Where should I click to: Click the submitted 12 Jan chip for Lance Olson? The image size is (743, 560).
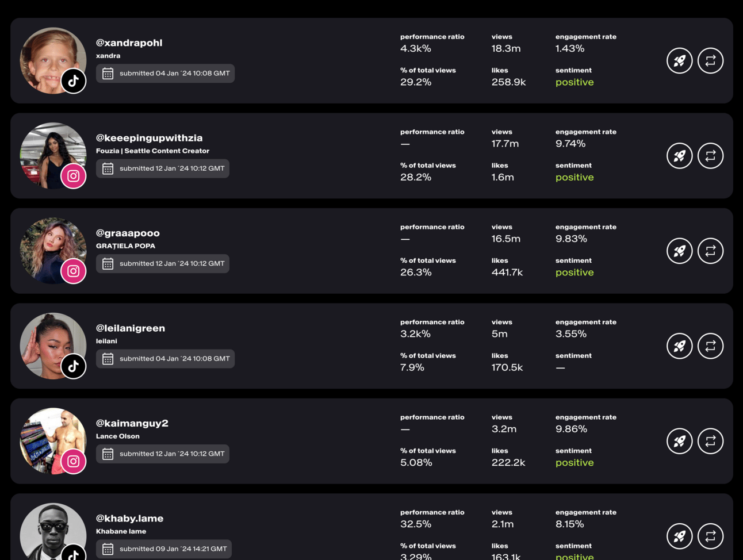tap(163, 454)
